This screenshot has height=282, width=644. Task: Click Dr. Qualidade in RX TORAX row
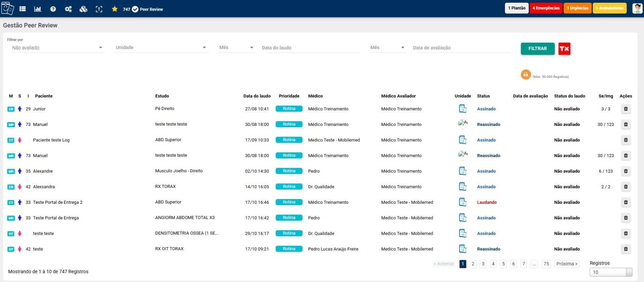point(321,187)
